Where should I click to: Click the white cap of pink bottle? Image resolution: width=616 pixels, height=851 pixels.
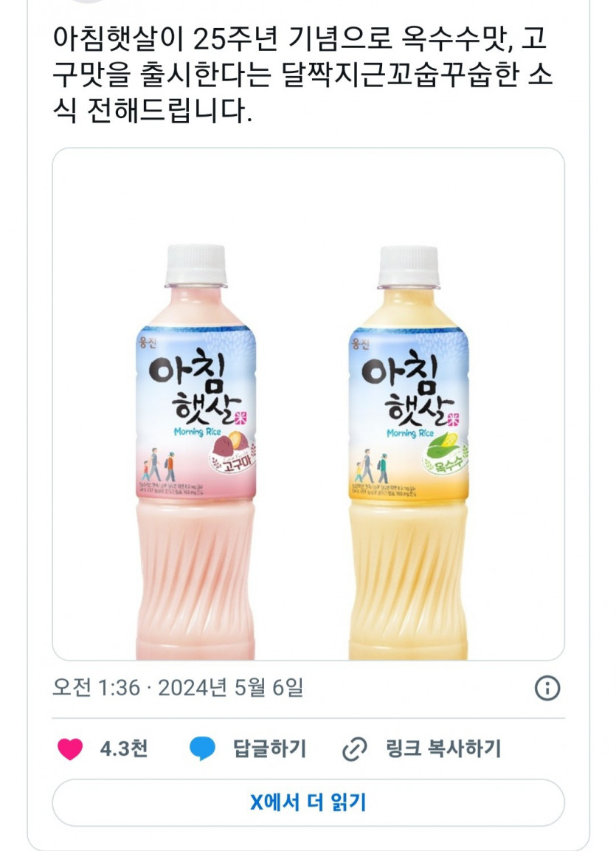click(195, 265)
